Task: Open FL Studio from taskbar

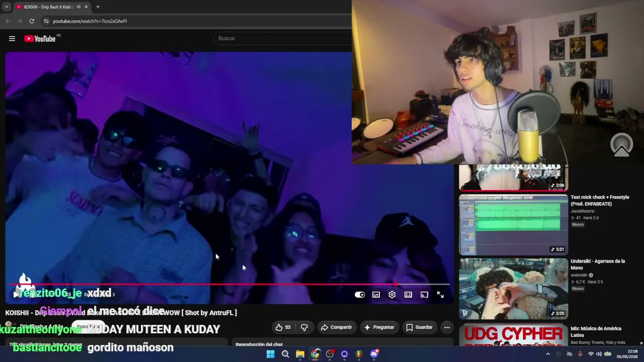Action: tap(359, 354)
